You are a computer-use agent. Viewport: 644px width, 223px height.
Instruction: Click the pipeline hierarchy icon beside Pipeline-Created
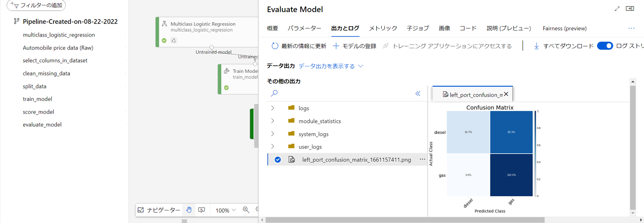(16, 21)
